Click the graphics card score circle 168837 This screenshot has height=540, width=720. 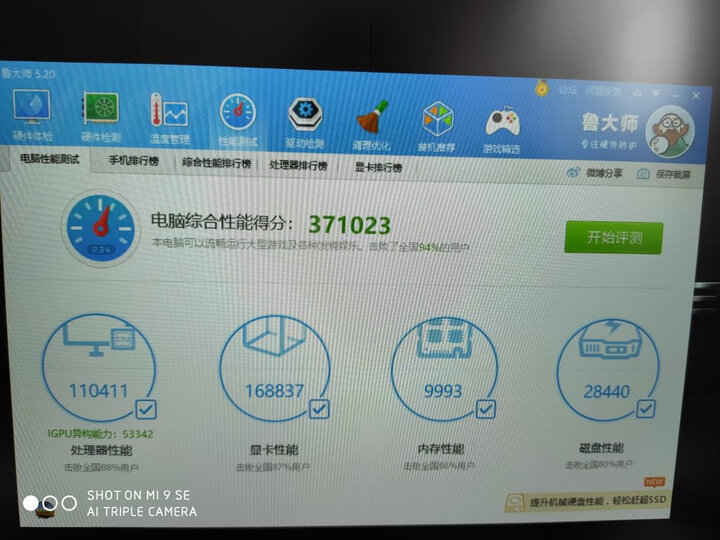click(274, 368)
